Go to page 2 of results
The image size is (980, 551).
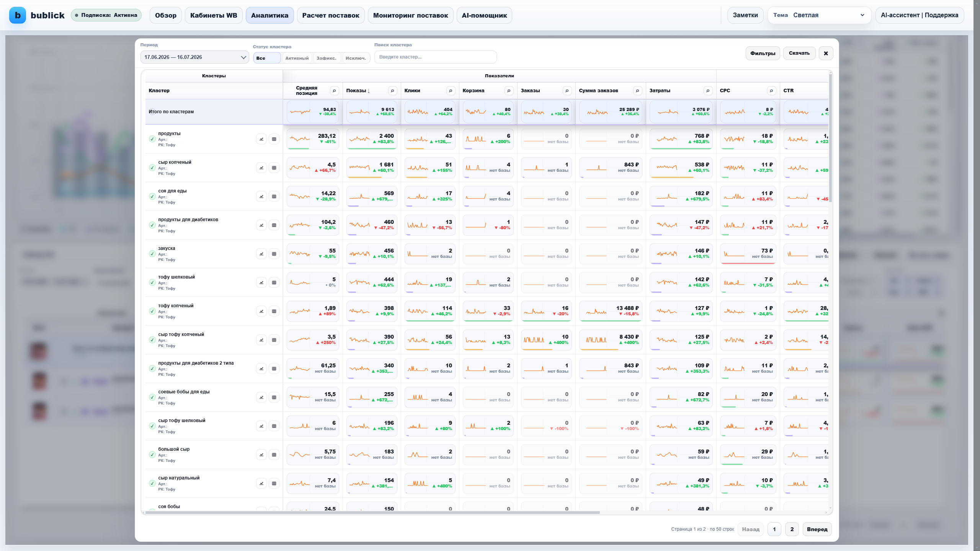coord(792,529)
